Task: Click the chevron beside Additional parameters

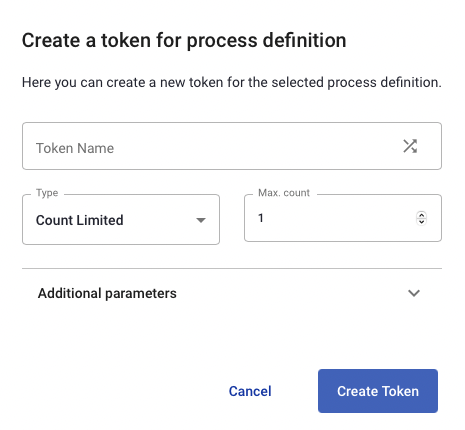Action: (x=414, y=293)
